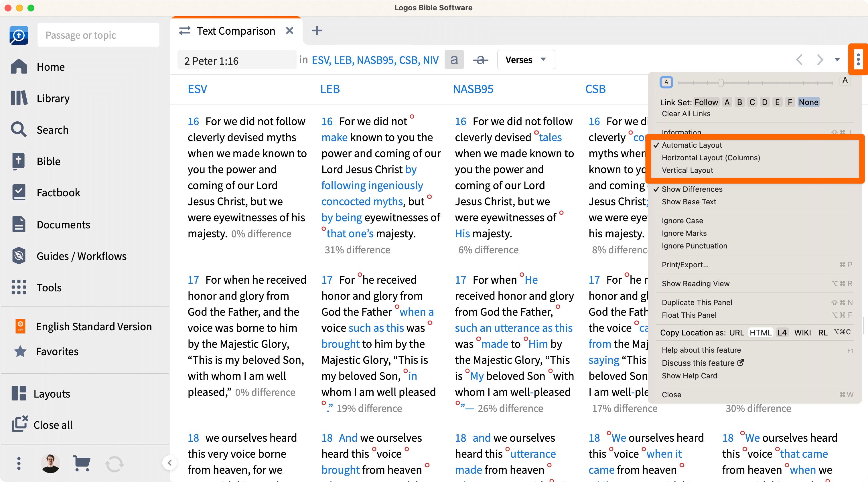
Task: Open the Bible sidebar icon
Action: [19, 161]
